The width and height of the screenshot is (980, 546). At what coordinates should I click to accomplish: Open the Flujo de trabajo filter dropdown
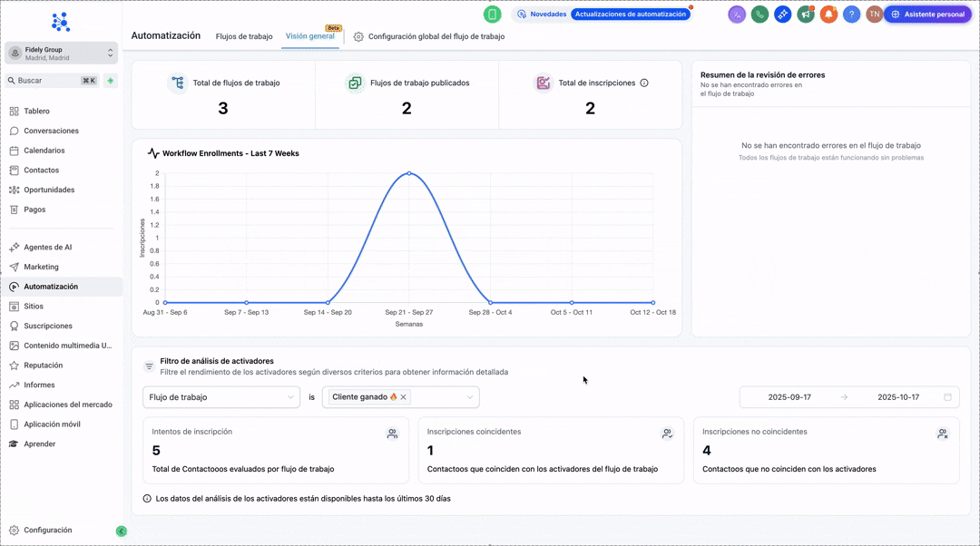pos(220,397)
